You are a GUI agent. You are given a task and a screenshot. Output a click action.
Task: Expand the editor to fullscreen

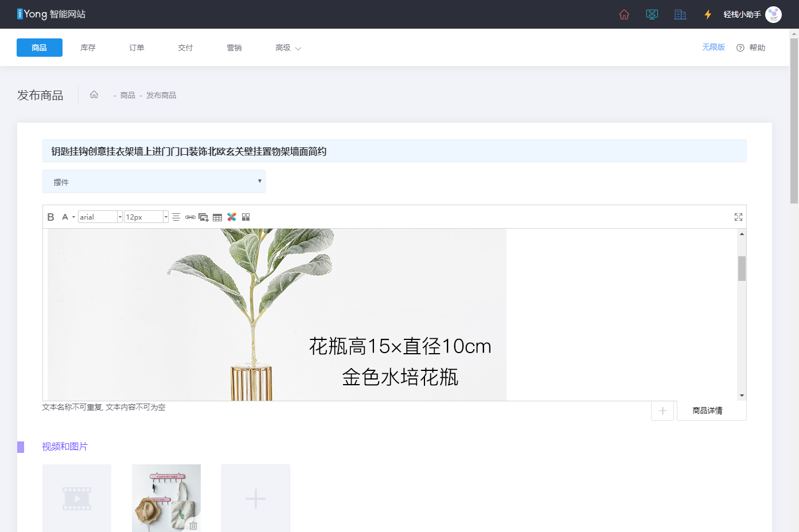coord(738,217)
